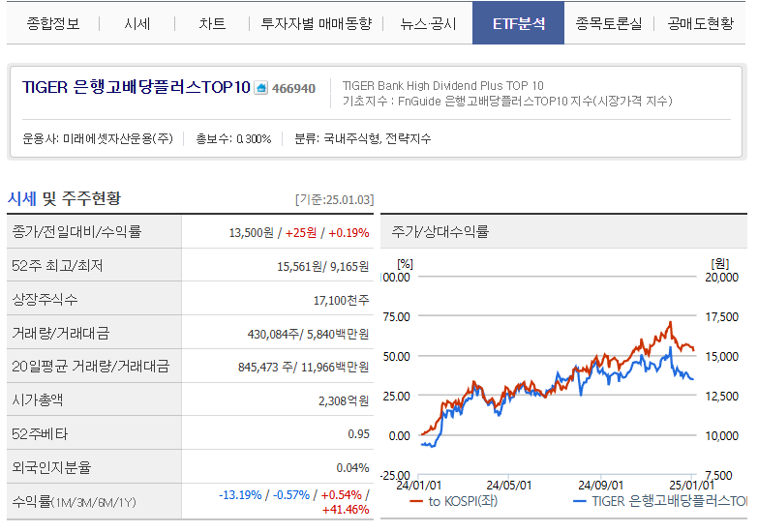This screenshot has width=758, height=532.
Task: Click the 시세 및 주주현황 heading
Action: tap(64, 198)
